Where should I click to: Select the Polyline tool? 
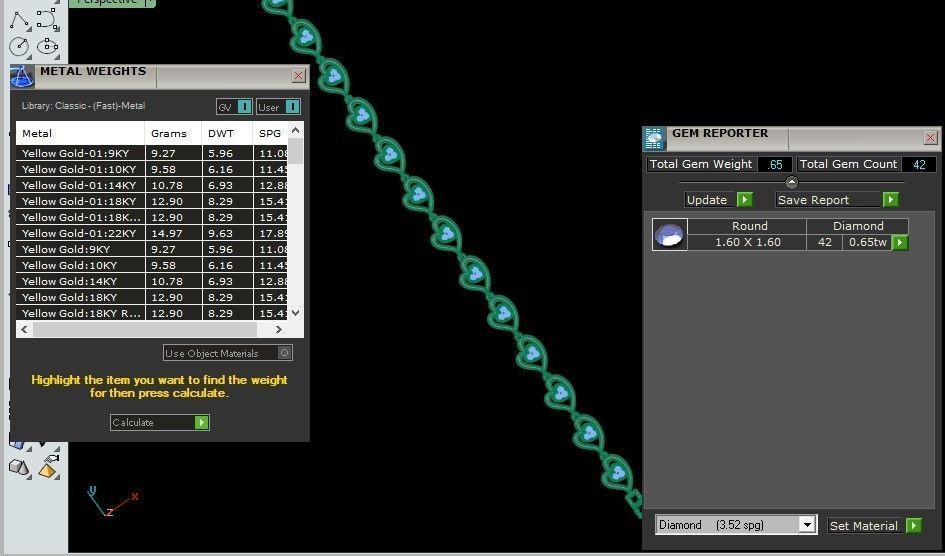point(20,20)
